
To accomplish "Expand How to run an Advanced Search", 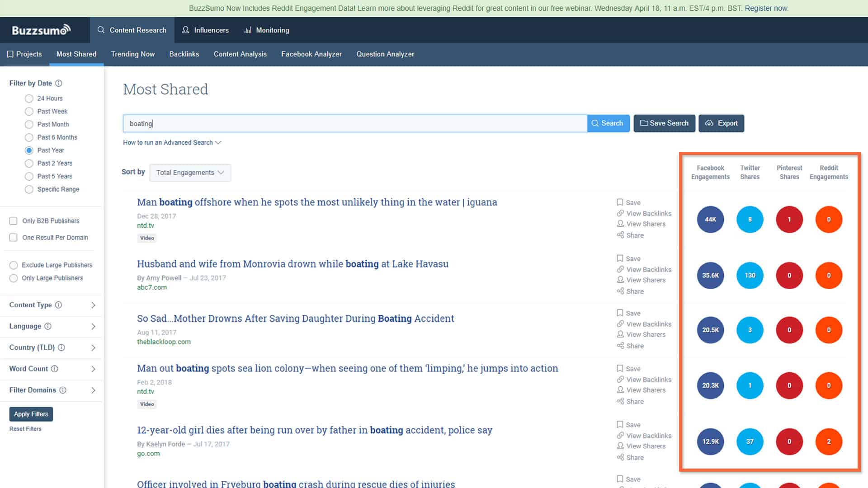I will pyautogui.click(x=172, y=142).
